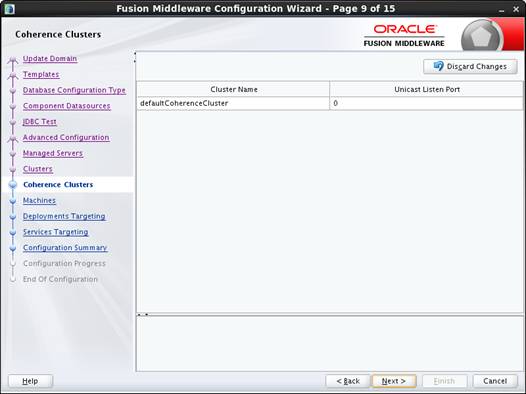The image size is (526, 394).
Task: Click the step marker beside JDBC Test
Action: (13, 122)
